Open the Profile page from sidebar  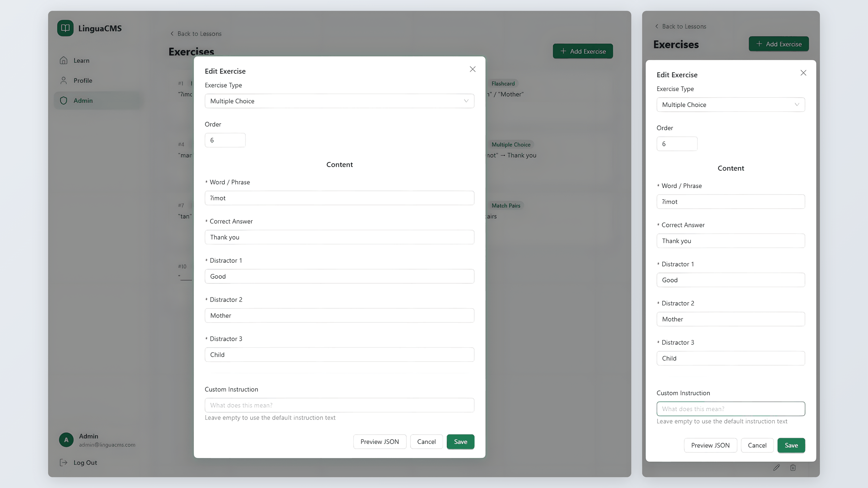[82, 80]
